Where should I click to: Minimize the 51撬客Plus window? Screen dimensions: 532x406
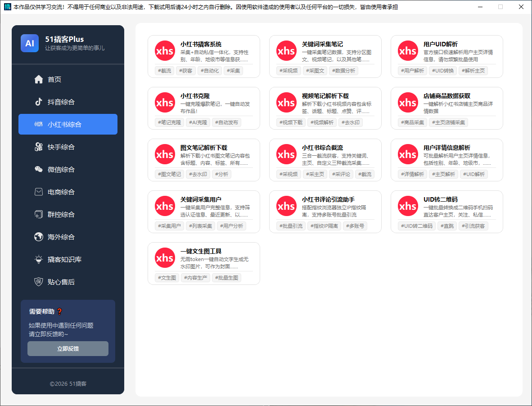click(480, 7)
